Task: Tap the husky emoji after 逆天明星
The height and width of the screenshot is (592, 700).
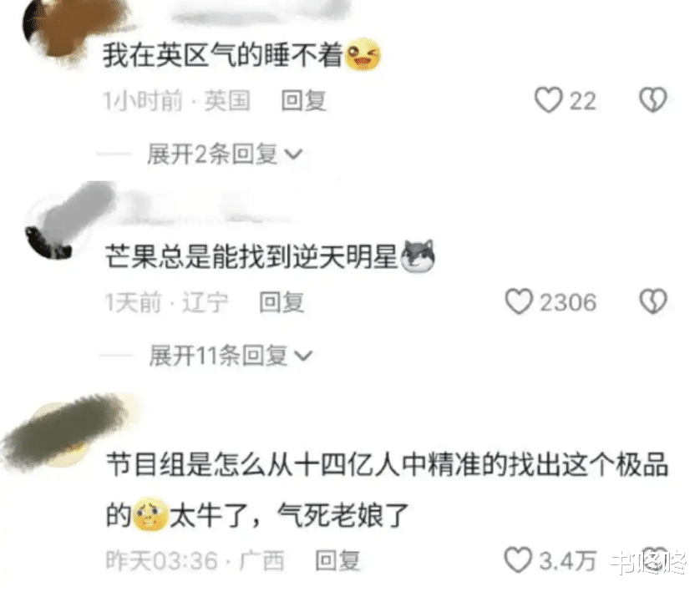Action: click(x=418, y=256)
